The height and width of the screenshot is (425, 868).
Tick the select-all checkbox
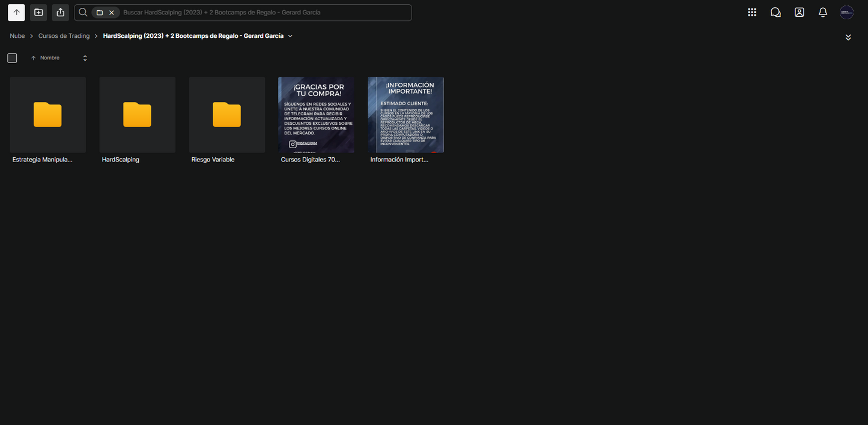(12, 58)
